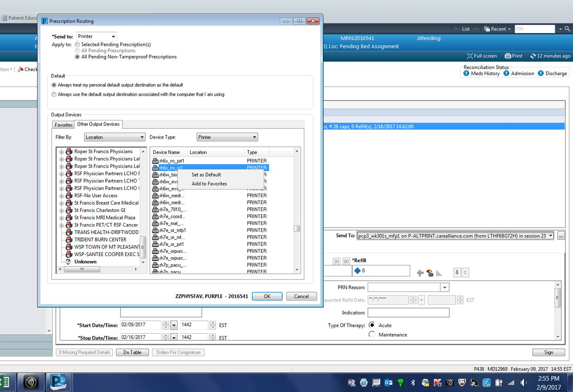Open PowerChart from the Windows taskbar
Viewport: 573px width, 392px height.
click(59, 382)
